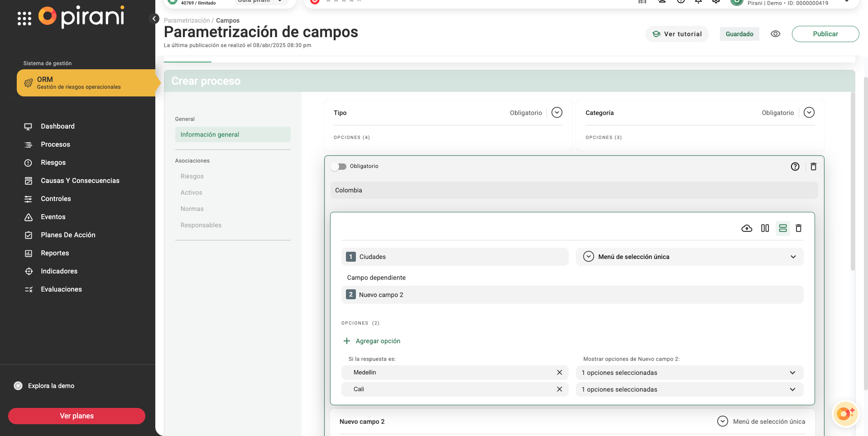Delete the Ciudades field with trash icon
The width and height of the screenshot is (868, 436).
(799, 228)
